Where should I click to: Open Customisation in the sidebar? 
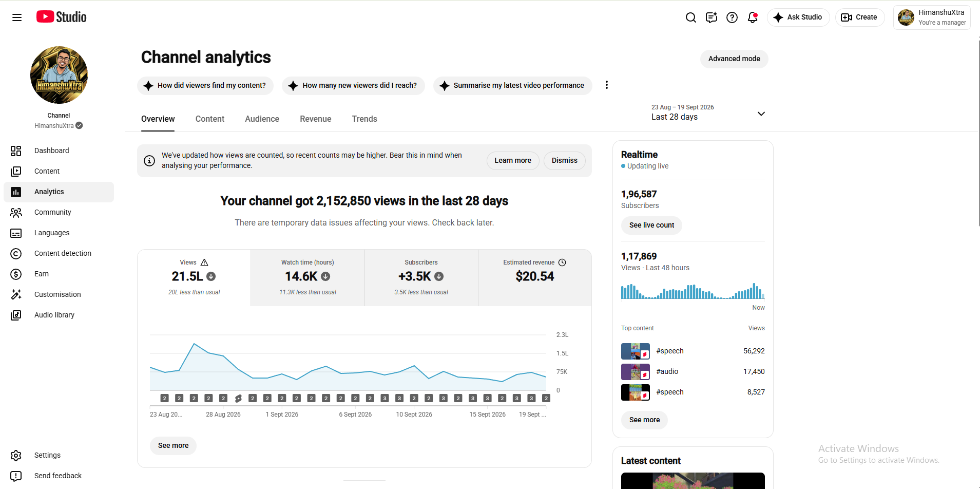point(59,294)
